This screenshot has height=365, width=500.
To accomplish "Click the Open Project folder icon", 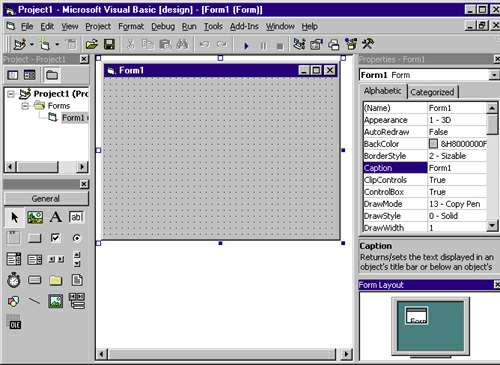I will coord(91,44).
